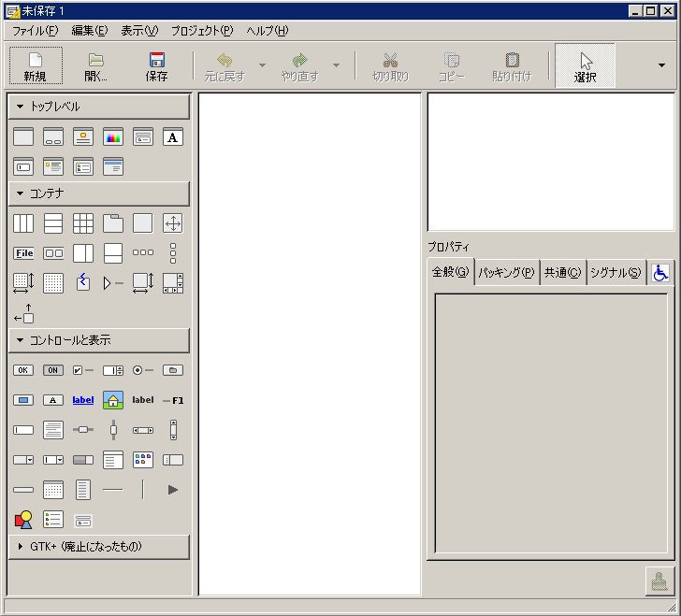Select the Vertical Scale slider widget icon
This screenshot has height=616, width=681.
point(113,430)
